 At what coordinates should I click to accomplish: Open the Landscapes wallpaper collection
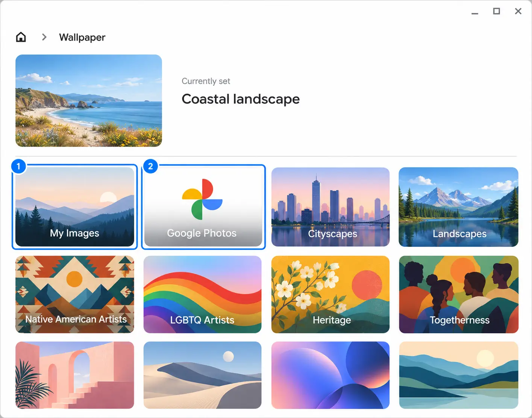pyautogui.click(x=459, y=207)
